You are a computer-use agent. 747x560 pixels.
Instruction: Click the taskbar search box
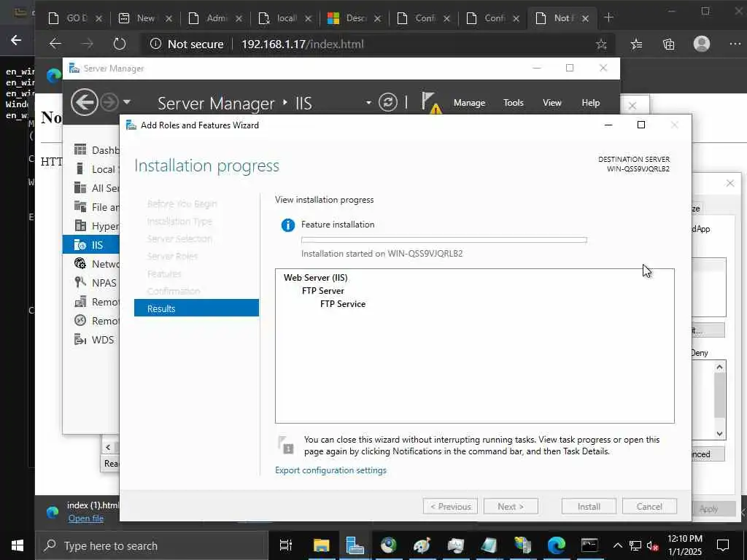(x=150, y=545)
